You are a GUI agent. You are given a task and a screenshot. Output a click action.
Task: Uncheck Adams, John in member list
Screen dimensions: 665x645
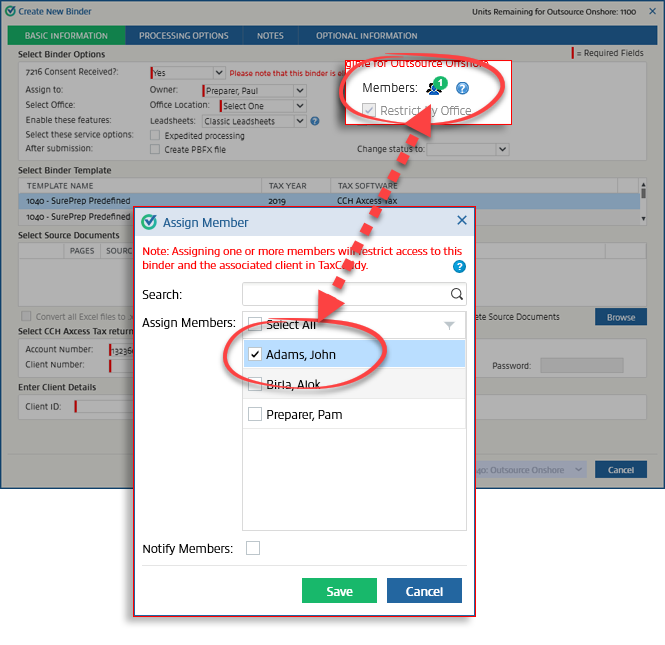pos(255,354)
